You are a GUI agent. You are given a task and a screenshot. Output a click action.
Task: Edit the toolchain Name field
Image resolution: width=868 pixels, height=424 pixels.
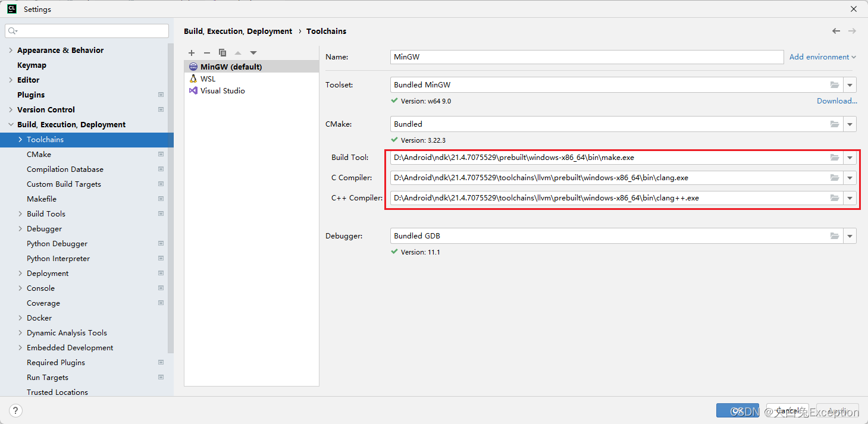coord(587,57)
